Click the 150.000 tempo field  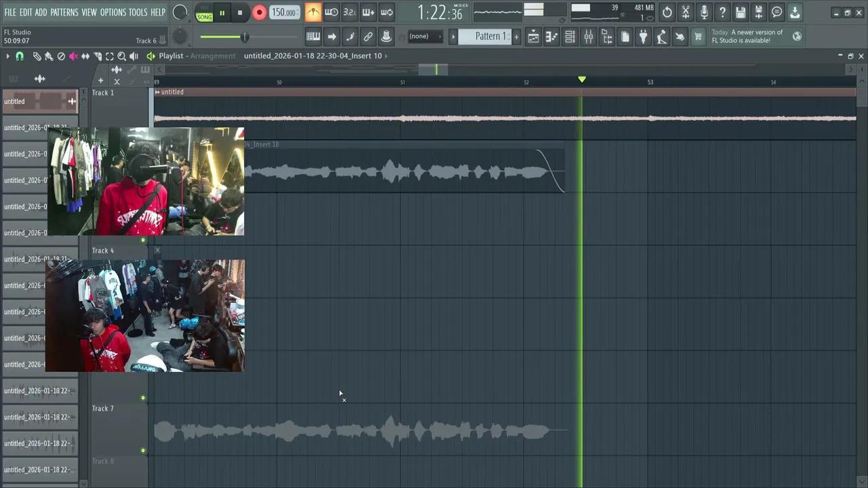(x=283, y=12)
